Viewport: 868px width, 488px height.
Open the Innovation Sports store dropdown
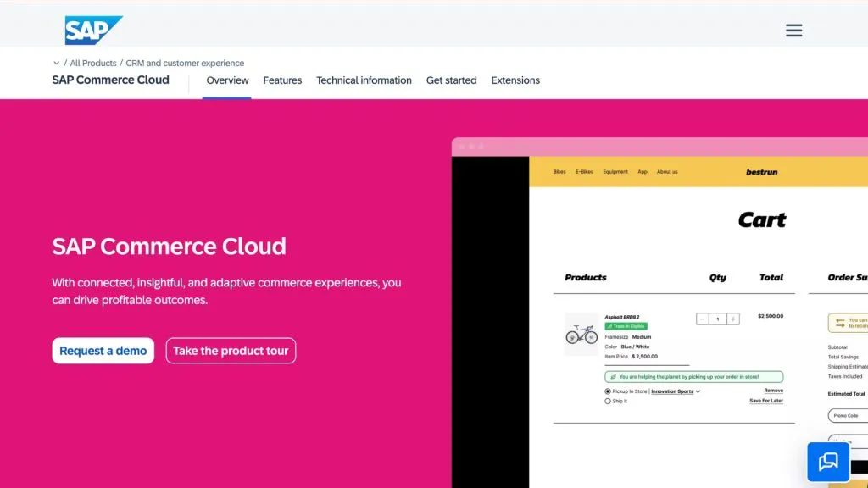tap(676, 391)
